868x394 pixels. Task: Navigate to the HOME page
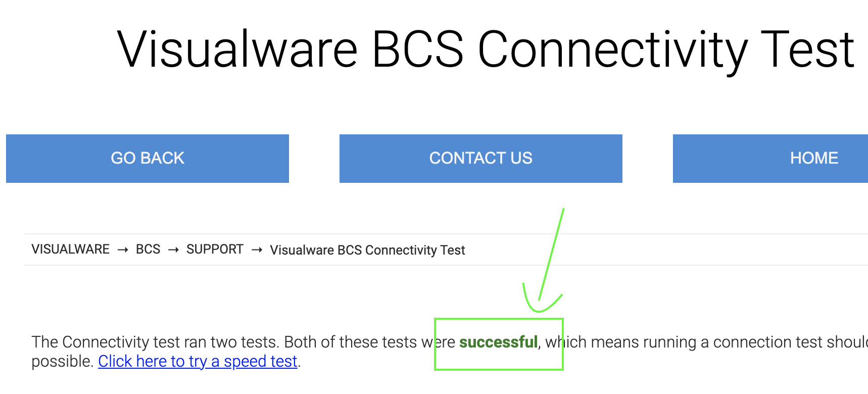click(813, 158)
